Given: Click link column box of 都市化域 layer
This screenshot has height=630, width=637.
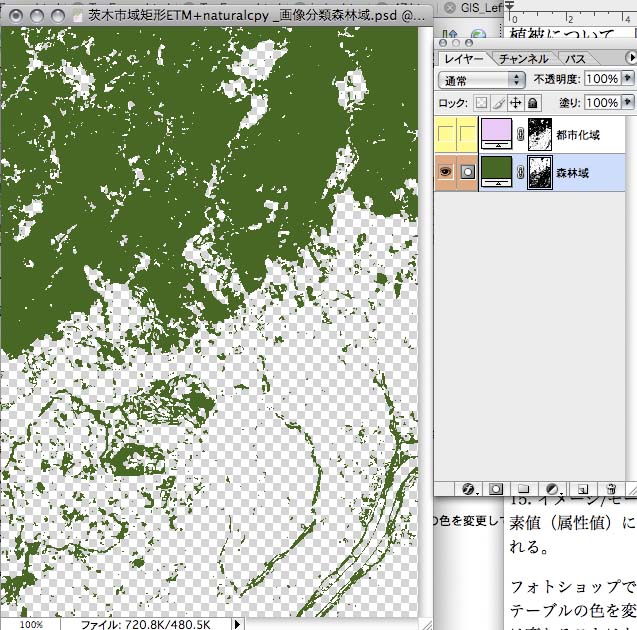Looking at the screenshot, I should click(x=468, y=134).
